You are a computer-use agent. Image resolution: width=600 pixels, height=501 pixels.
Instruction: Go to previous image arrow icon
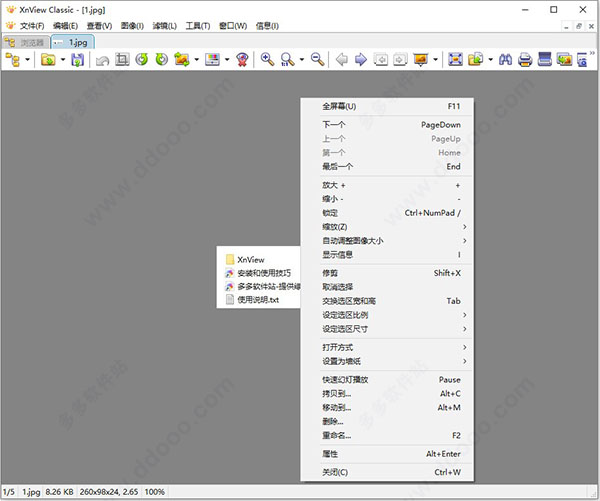coord(342,60)
